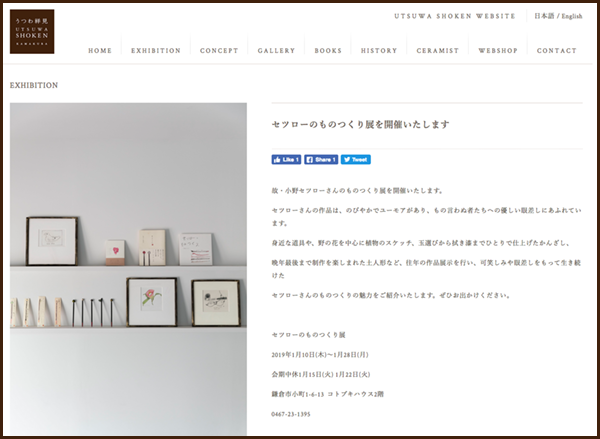Click the Twitter Tweet button
This screenshot has height=439, width=600.
point(355,160)
